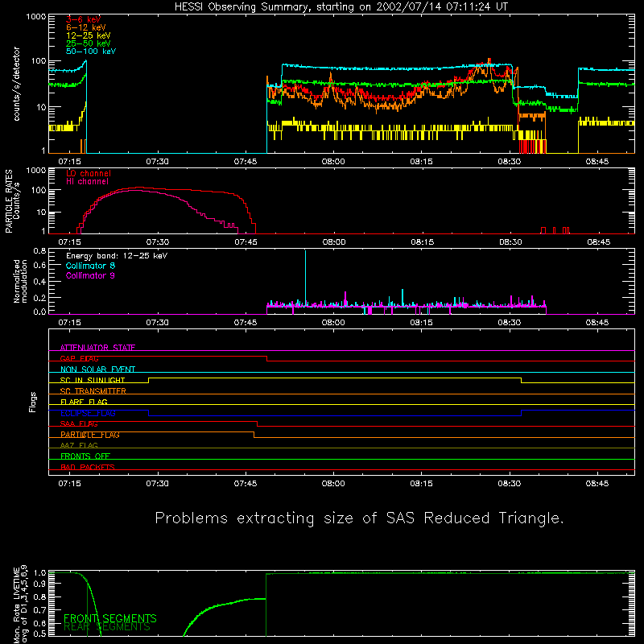Click 08:15 tick label under modulation plot
This screenshot has width=644, height=644.
click(421, 323)
